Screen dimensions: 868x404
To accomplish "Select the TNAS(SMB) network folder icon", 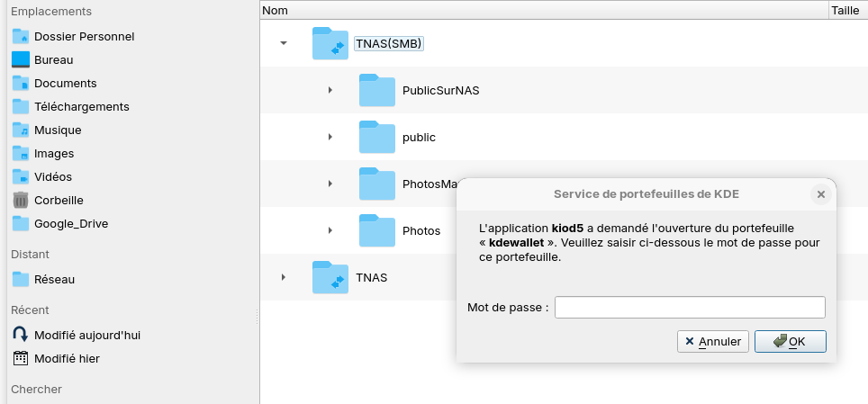I will coord(330,44).
